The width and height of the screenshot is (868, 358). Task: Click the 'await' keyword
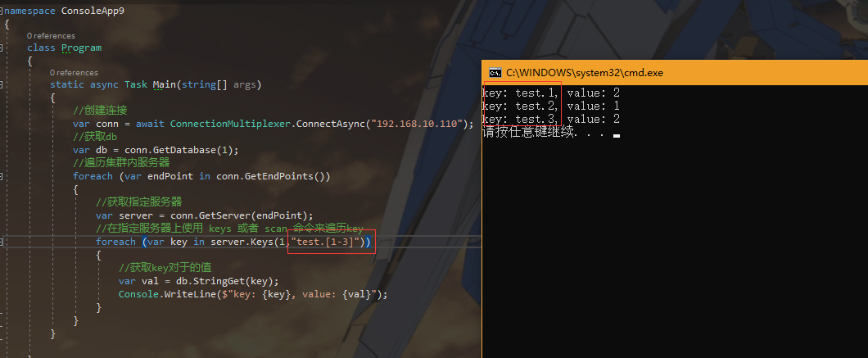(150, 124)
